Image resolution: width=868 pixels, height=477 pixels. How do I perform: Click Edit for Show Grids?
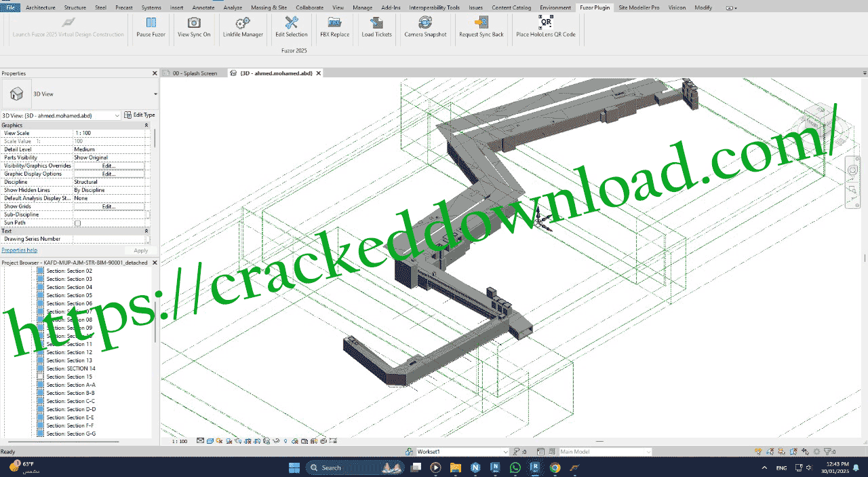(108, 206)
